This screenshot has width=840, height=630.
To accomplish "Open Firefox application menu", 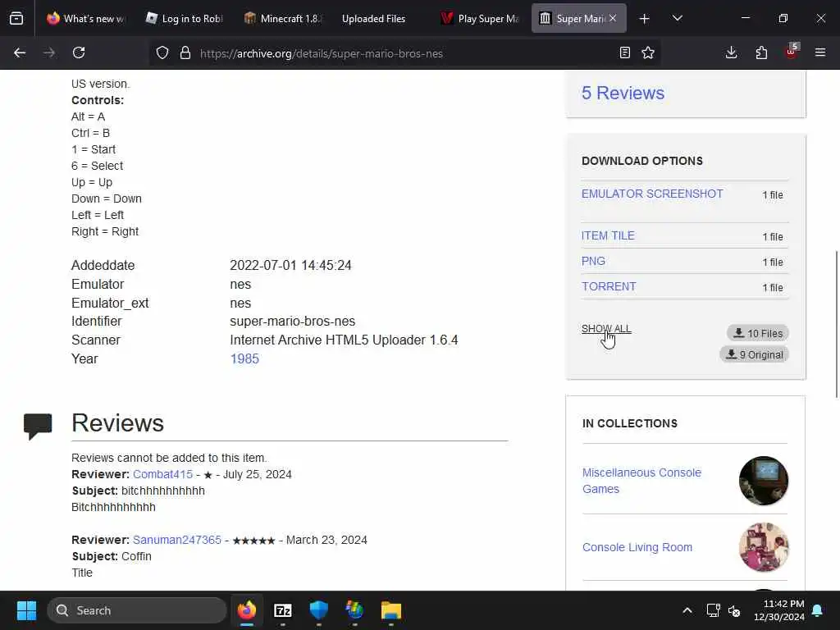I will click(820, 52).
